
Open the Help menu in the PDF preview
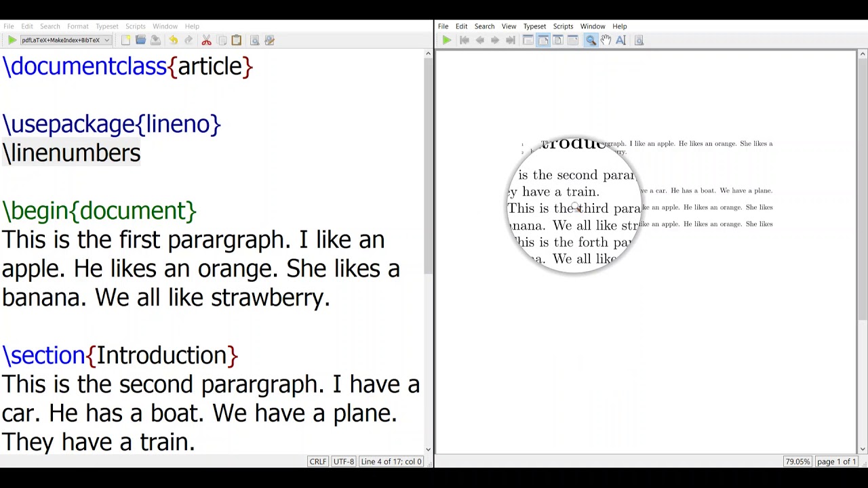[x=620, y=26]
